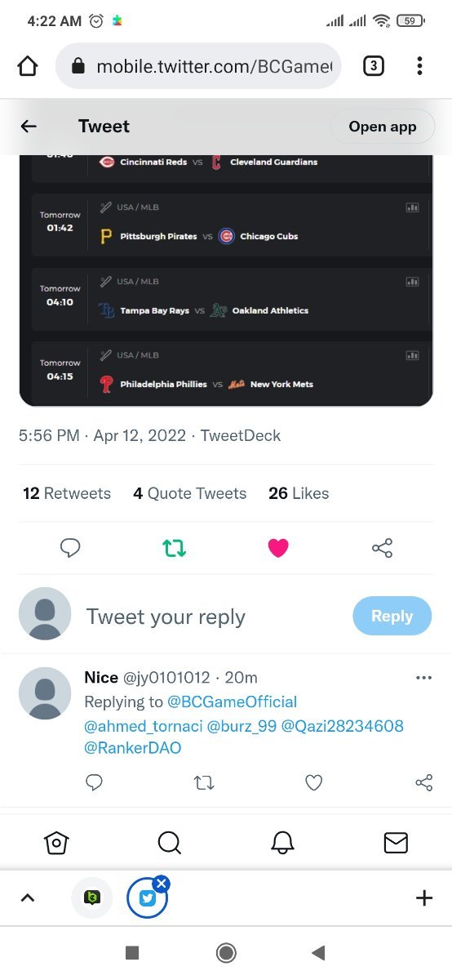Open the Search tab at the bottom

point(169,842)
